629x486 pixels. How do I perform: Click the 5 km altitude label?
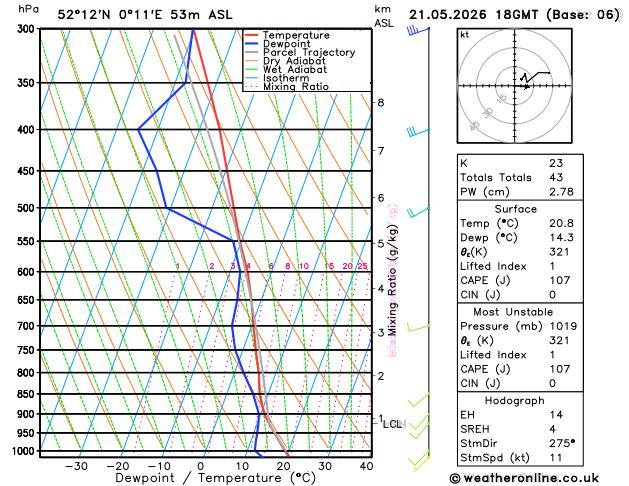(380, 243)
